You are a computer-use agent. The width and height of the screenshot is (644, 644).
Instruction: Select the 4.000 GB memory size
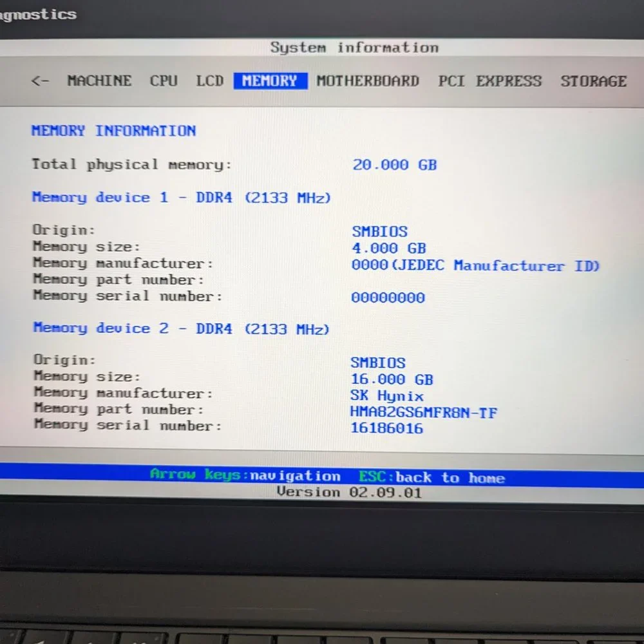tap(389, 248)
